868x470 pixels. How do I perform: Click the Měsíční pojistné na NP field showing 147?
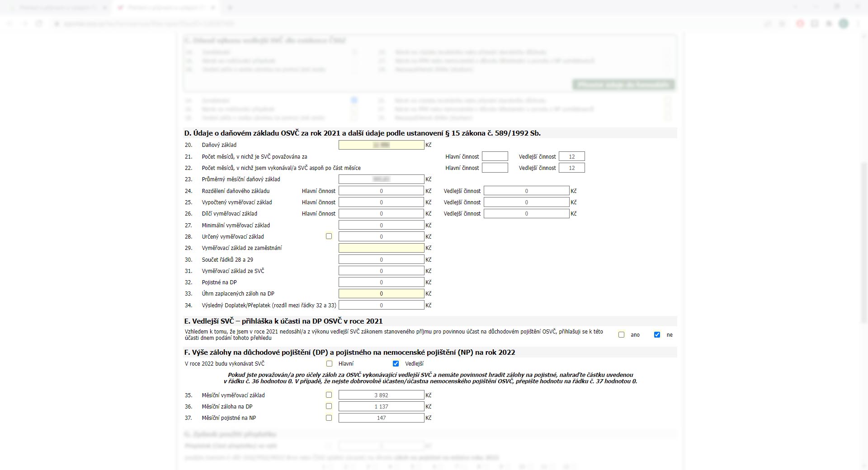click(382, 418)
